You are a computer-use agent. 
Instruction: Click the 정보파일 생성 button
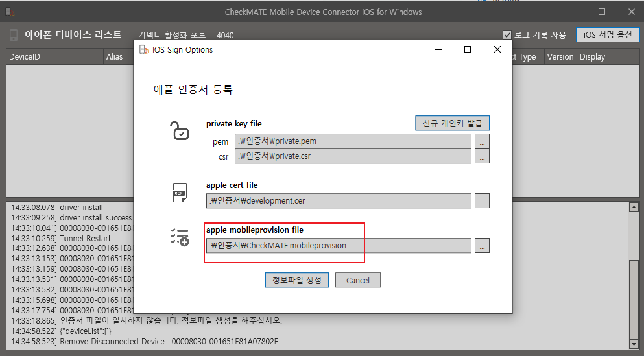coord(296,280)
